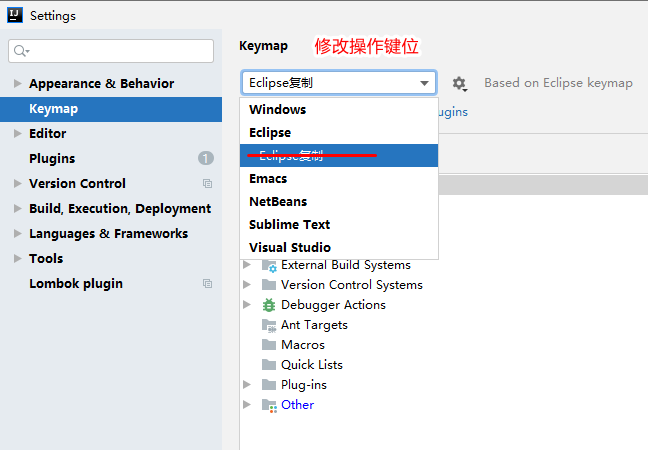648x450 pixels.
Task: Expand the Tools settings section
Action: click(17, 258)
